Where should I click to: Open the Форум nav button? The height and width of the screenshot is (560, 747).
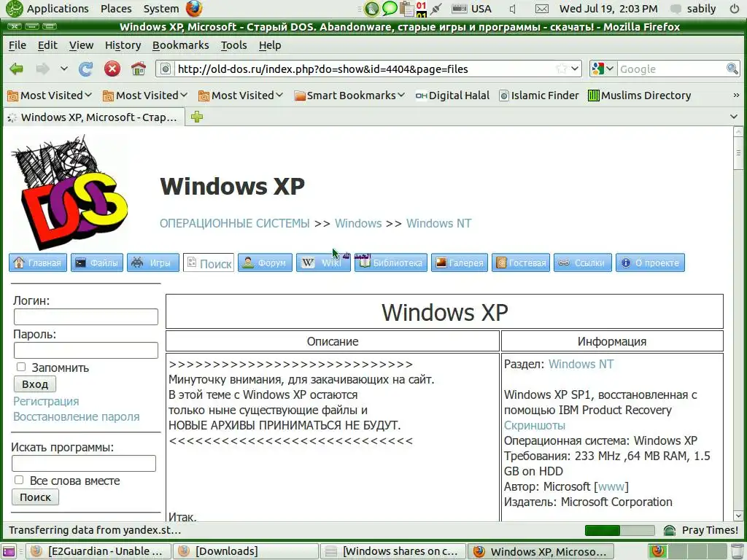[265, 262]
